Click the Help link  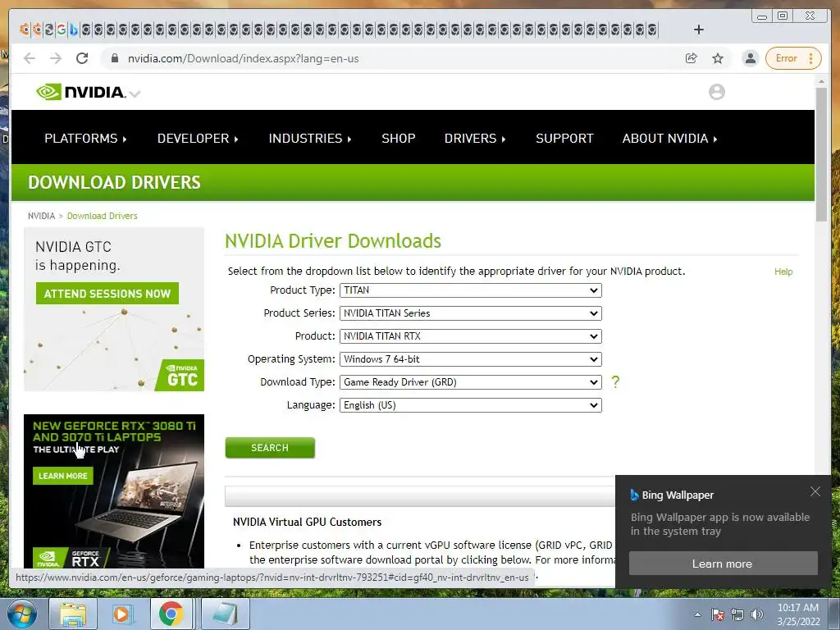coord(783,272)
